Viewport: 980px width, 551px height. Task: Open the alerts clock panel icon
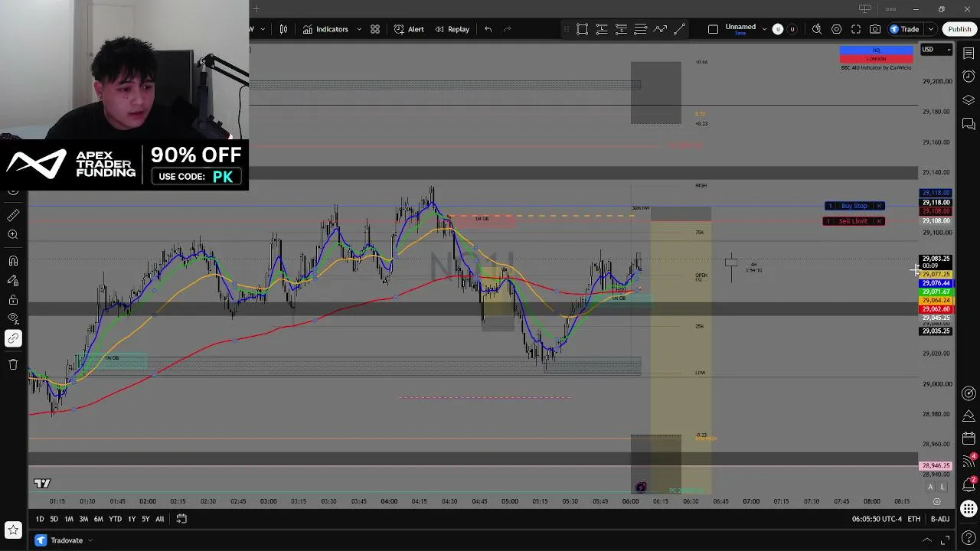969,77
